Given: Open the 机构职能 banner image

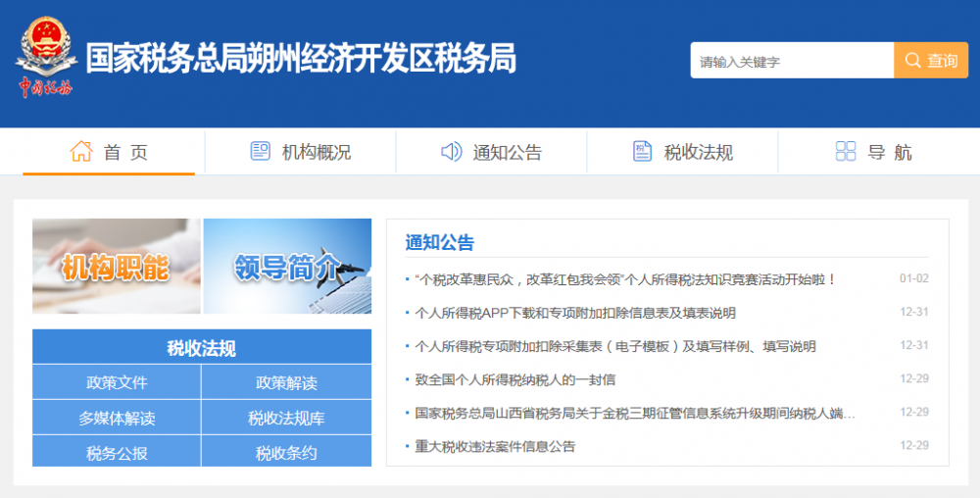Looking at the screenshot, I should point(116,266).
